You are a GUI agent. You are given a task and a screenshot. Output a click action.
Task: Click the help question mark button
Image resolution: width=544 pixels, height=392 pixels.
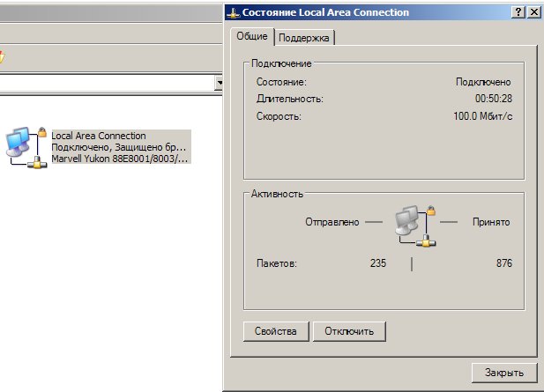[518, 12]
